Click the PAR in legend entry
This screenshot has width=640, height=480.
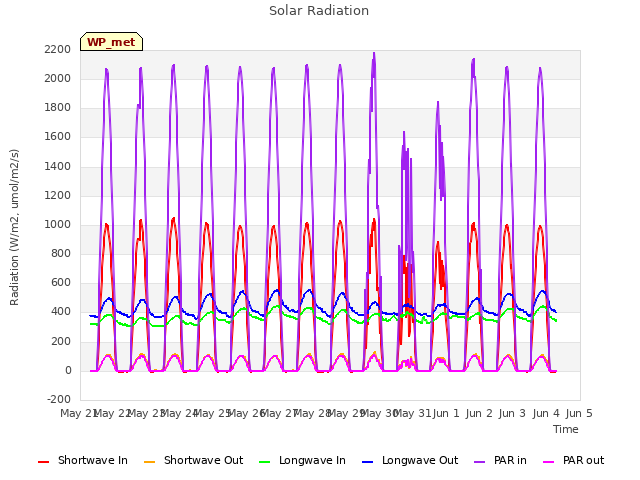[x=500, y=461]
